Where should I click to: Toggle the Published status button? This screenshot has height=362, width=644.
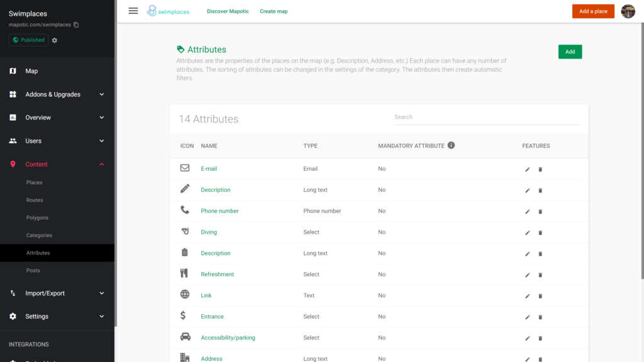point(28,40)
